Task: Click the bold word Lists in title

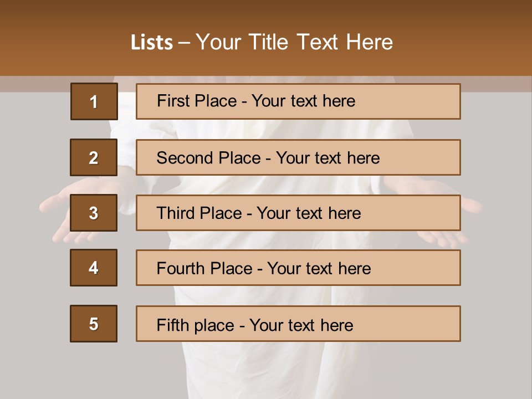Action: pyautogui.click(x=152, y=43)
